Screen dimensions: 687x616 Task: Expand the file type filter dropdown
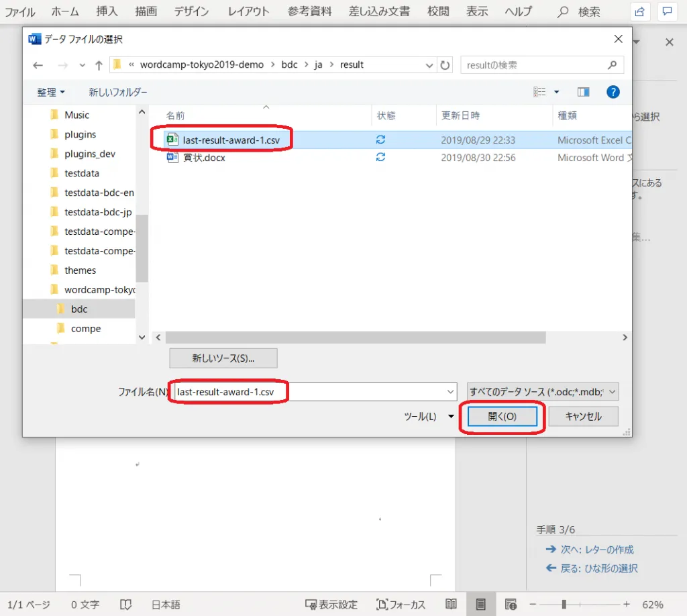click(x=542, y=392)
